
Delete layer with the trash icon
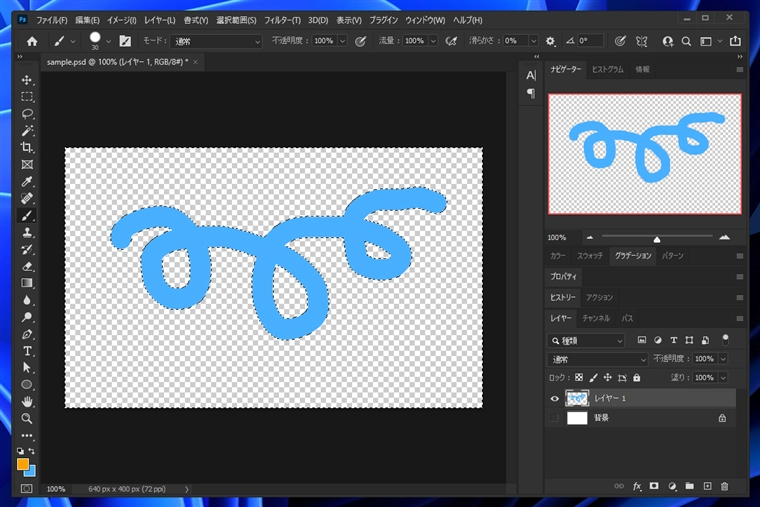[x=724, y=486]
